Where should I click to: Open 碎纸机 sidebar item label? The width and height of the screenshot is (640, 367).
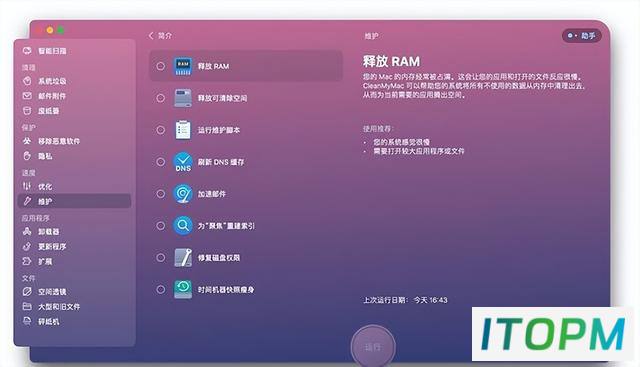(x=49, y=322)
